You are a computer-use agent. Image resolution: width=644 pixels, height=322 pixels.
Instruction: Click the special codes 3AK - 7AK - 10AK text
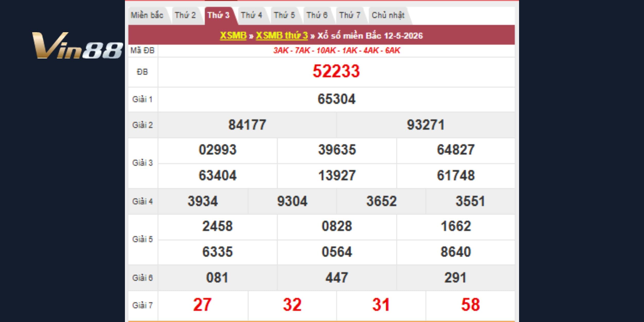coord(337,50)
